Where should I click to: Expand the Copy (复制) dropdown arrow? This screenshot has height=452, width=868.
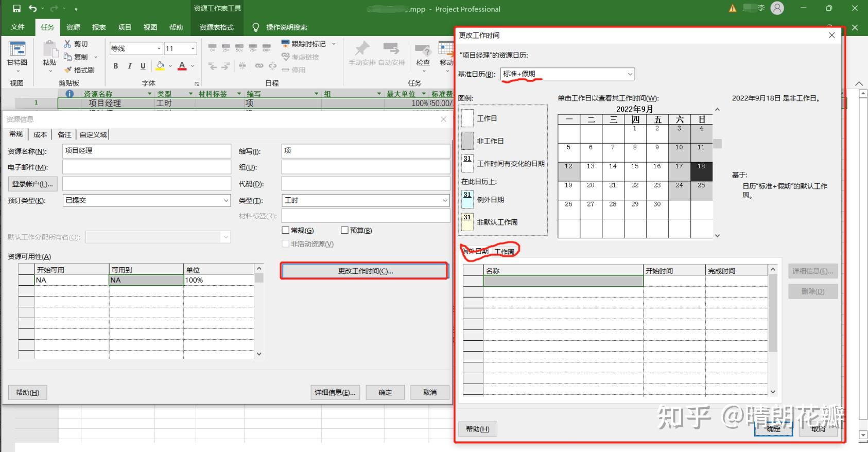[x=96, y=57]
